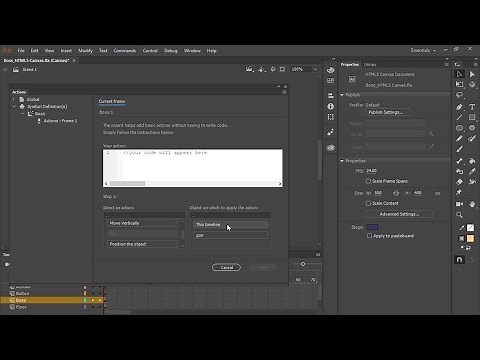
Task: Select the Zoom magnifier tool
Action: (x=460, y=215)
